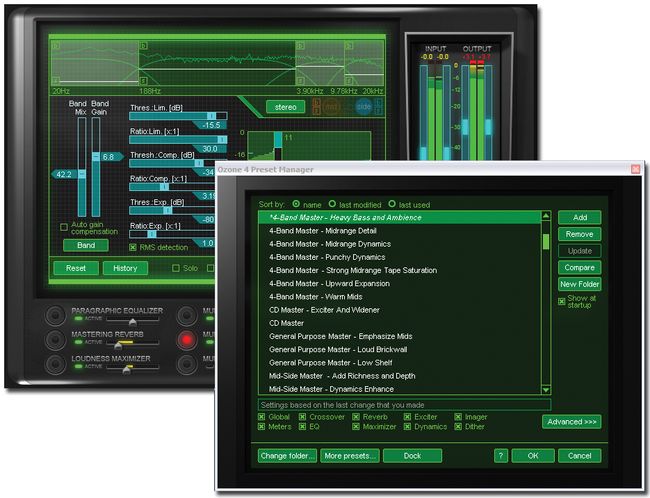The image size is (650, 498).
Task: Select the Paragraphic Equalizer round module button
Action: click(x=55, y=315)
